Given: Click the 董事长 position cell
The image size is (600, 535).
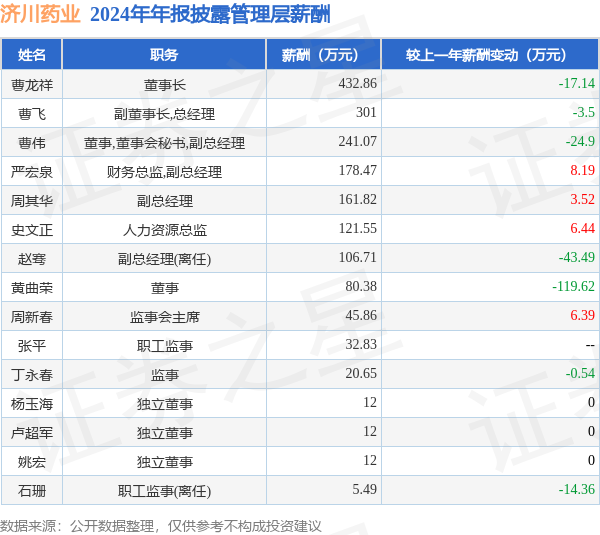Looking at the screenshot, I should tap(165, 85).
